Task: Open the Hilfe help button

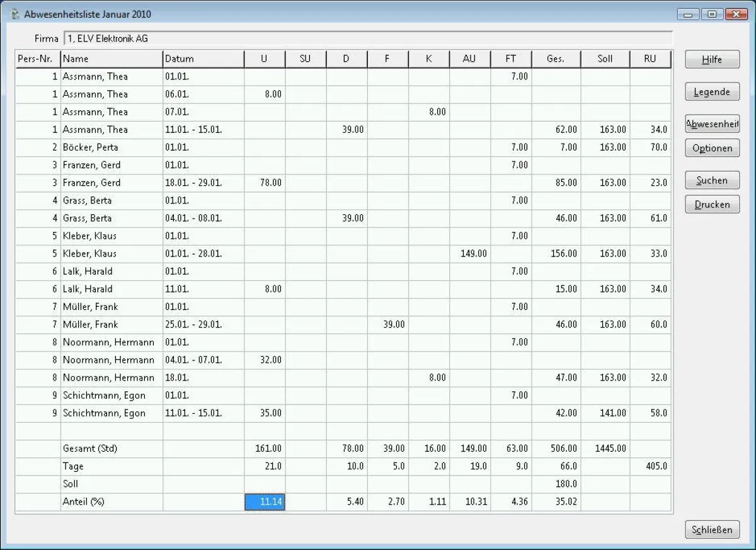Action: coord(712,60)
